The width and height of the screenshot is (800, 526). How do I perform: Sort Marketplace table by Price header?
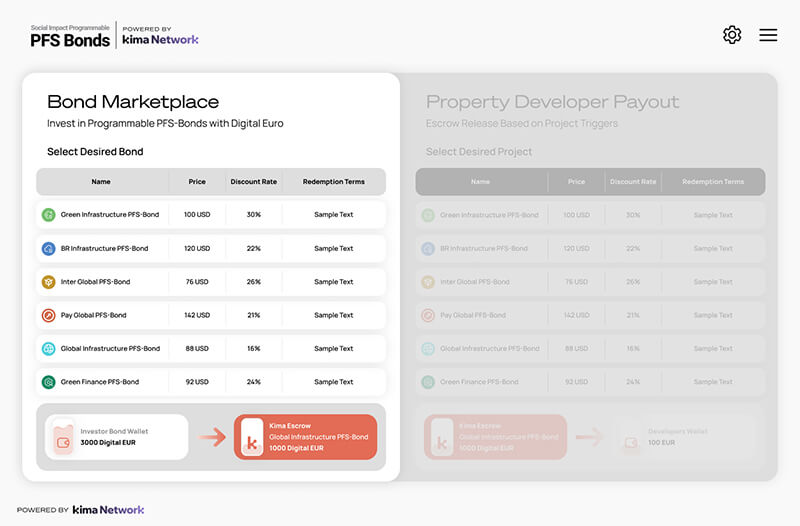click(197, 182)
